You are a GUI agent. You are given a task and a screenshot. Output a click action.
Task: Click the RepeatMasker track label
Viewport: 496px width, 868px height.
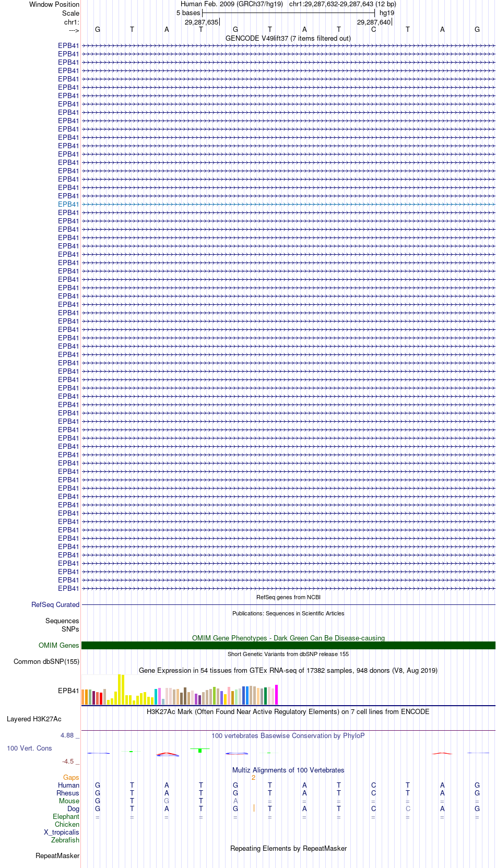click(x=57, y=855)
